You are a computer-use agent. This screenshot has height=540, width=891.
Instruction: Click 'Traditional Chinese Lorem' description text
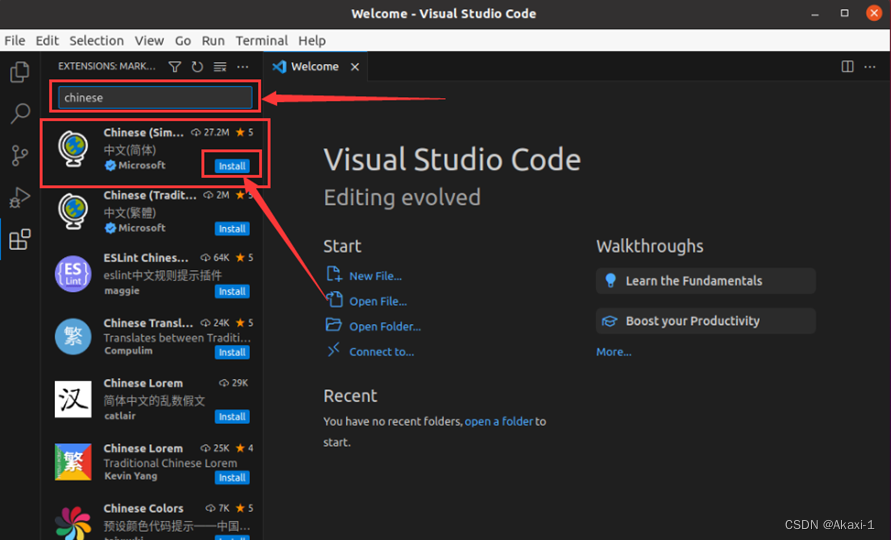[170, 463]
